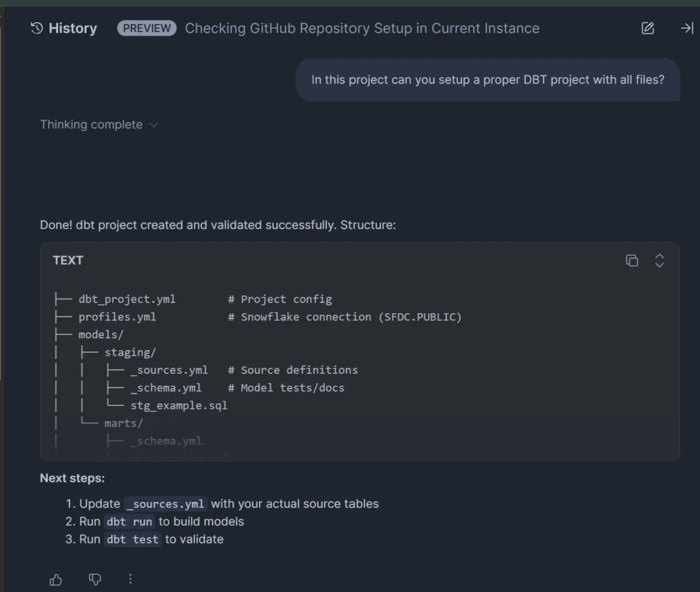Click the line 'Done! dbt project created and validated'
The height and width of the screenshot is (592, 700).
[x=218, y=225]
